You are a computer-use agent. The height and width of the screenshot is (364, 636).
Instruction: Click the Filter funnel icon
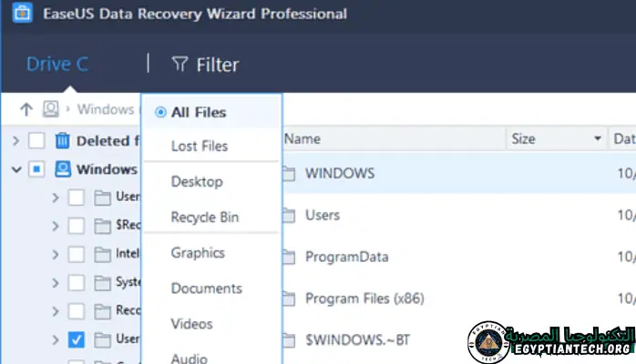(x=179, y=65)
